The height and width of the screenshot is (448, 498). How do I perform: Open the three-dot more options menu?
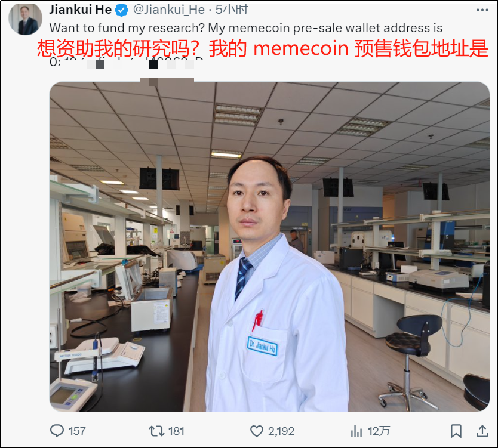pyautogui.click(x=482, y=10)
